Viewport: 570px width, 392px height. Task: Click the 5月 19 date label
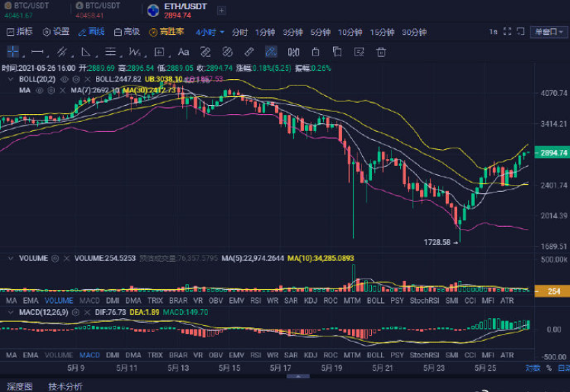(331, 368)
